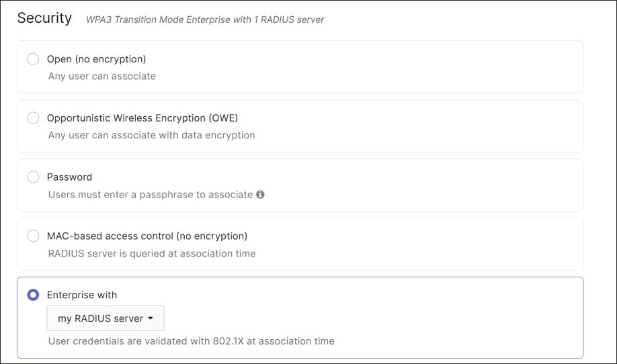Select the Open (no encryption) radio button

(33, 59)
